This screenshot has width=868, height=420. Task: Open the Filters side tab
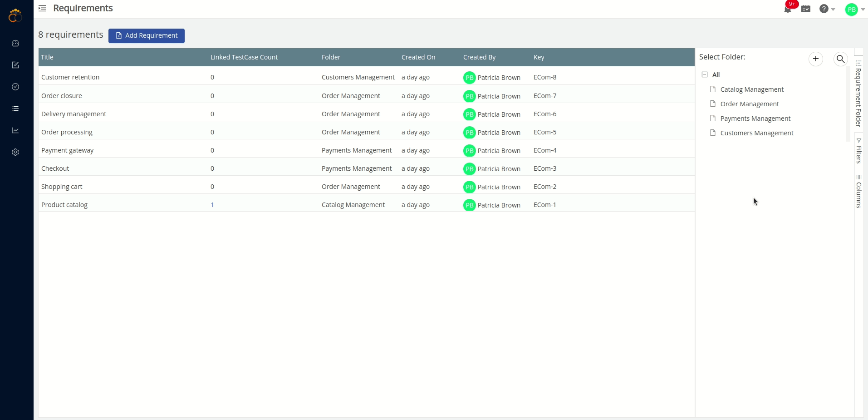coord(858,151)
